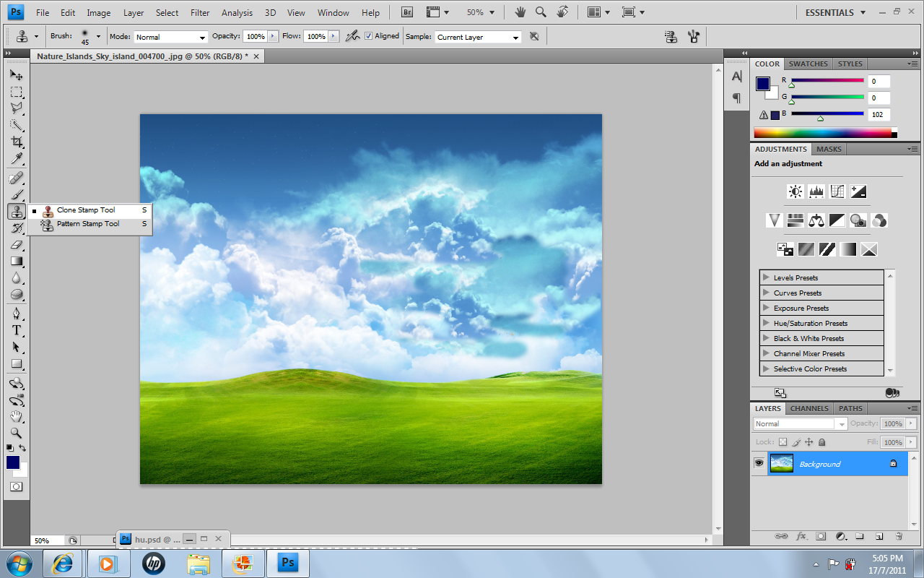Open Internet Explorer from taskbar
This screenshot has height=578, width=924.
(63, 563)
